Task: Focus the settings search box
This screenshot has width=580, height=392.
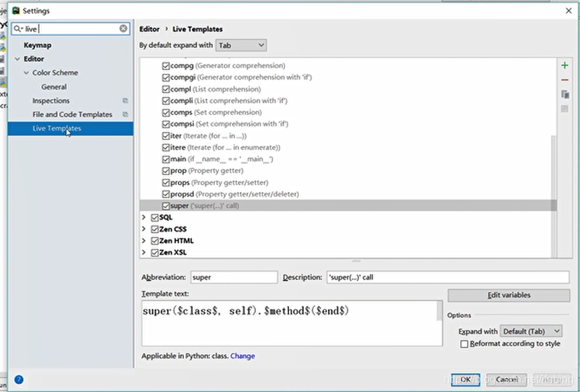Action: tap(72, 29)
